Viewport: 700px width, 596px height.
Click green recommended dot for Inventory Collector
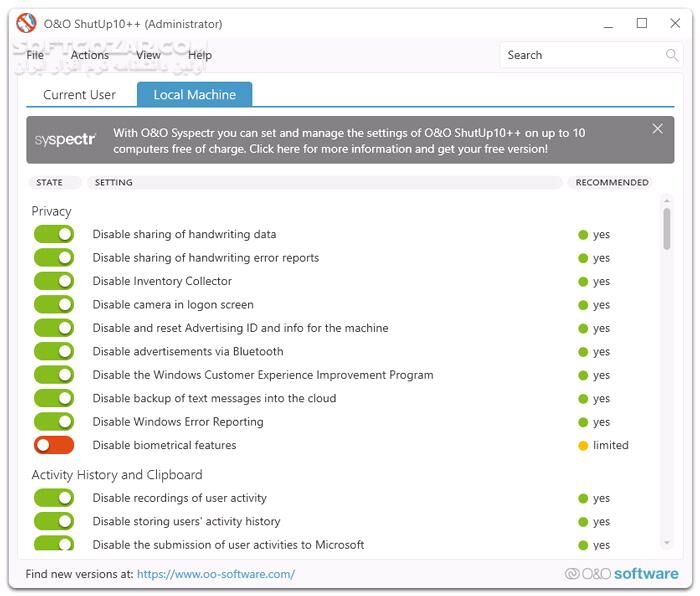coord(583,282)
